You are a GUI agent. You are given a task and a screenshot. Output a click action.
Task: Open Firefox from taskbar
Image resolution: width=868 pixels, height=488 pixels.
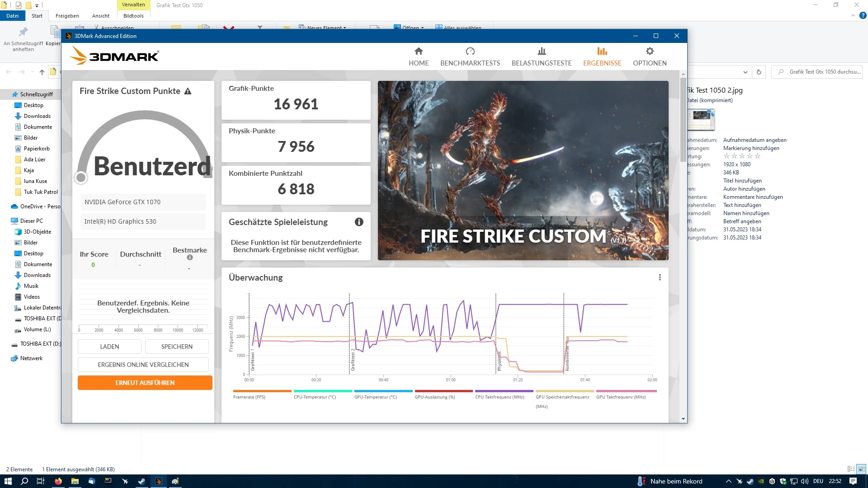[58, 481]
